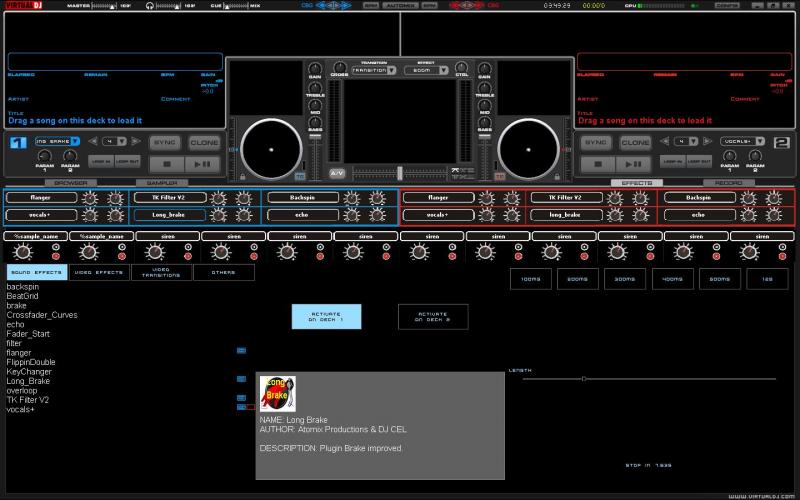Select the Sound Effects tab
The width and height of the screenshot is (800, 500).
(37, 272)
